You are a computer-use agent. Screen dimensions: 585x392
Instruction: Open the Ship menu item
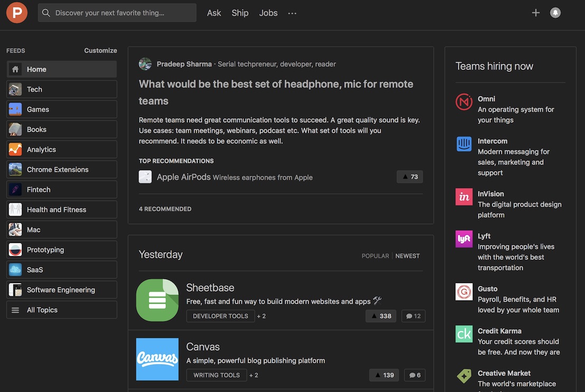click(240, 13)
